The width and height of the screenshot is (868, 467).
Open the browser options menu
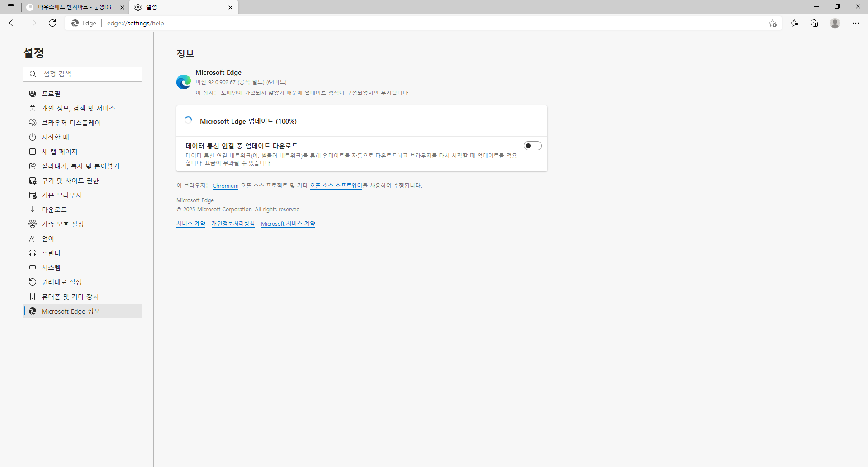tap(855, 23)
